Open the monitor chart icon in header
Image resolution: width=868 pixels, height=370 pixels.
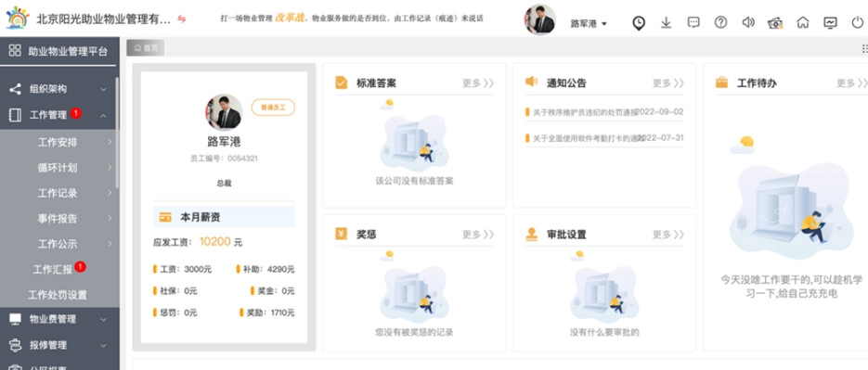click(830, 22)
